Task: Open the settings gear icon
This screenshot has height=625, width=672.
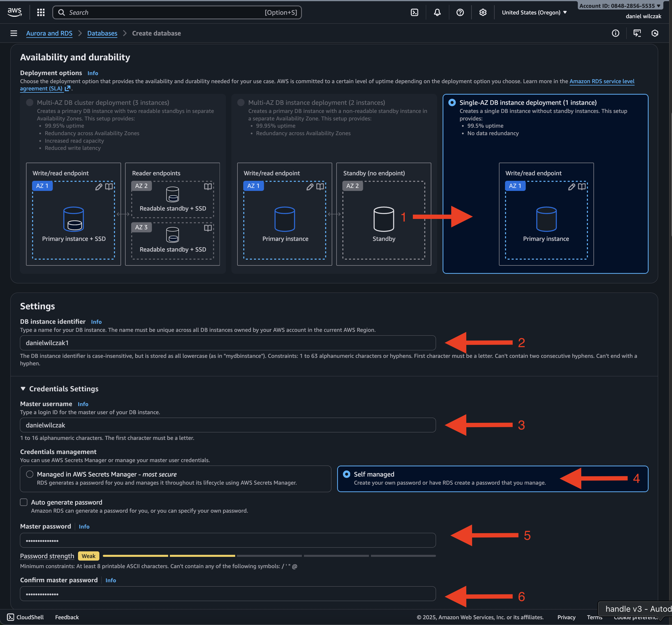Action: tap(483, 12)
